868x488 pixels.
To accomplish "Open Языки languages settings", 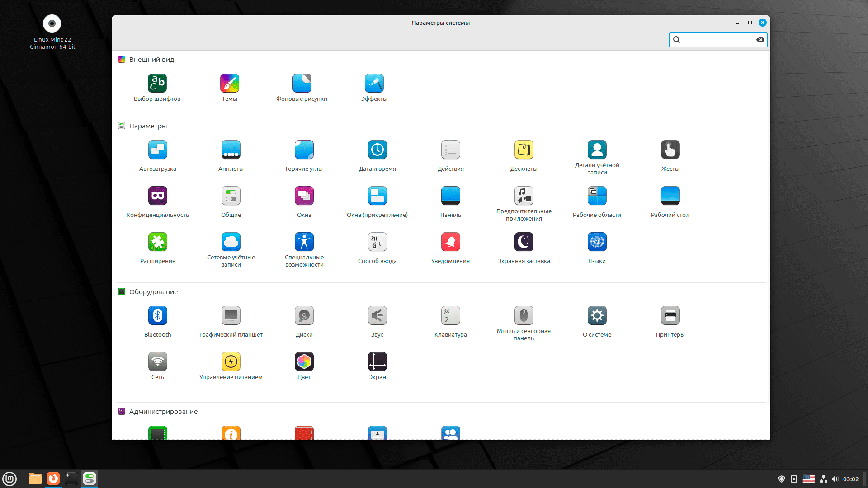I will (x=597, y=242).
